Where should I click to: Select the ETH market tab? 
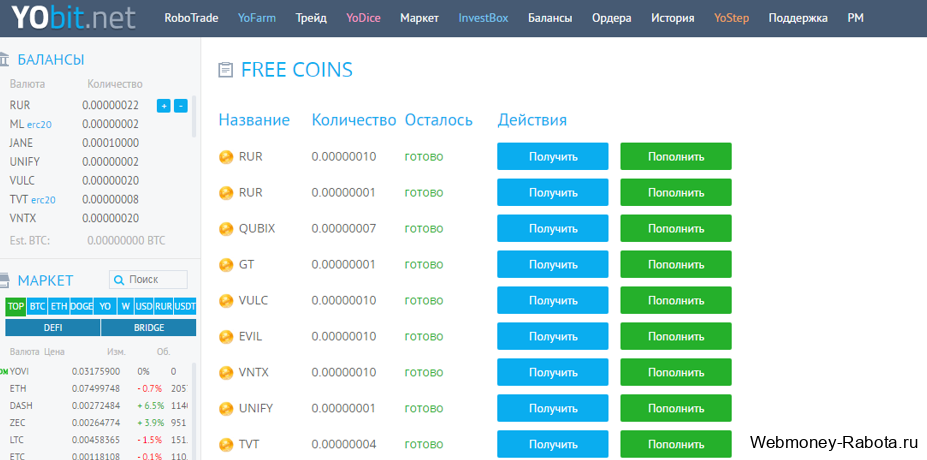coord(59,307)
